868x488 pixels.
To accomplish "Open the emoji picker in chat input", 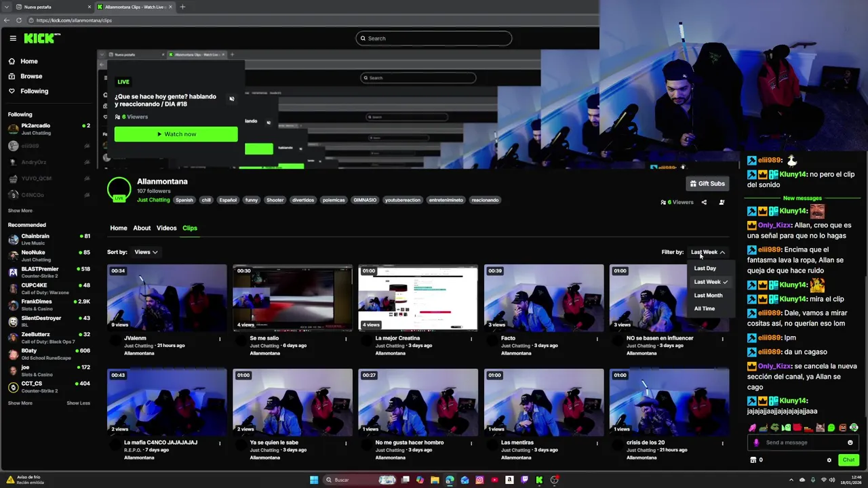I will [x=850, y=443].
